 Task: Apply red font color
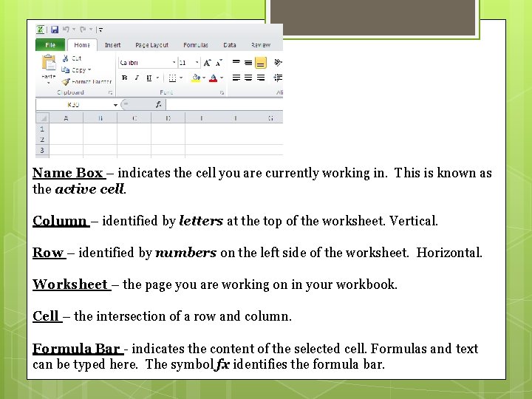pyautogui.click(x=213, y=78)
